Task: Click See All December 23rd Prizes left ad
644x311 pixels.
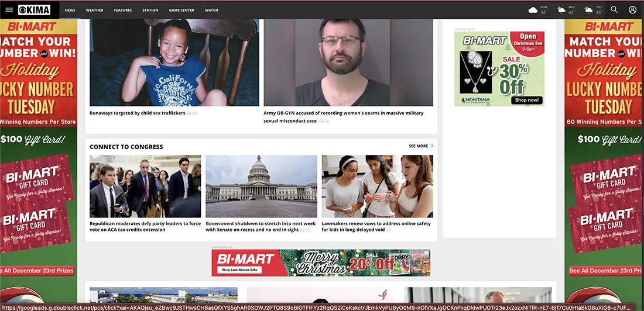Action: point(37,271)
